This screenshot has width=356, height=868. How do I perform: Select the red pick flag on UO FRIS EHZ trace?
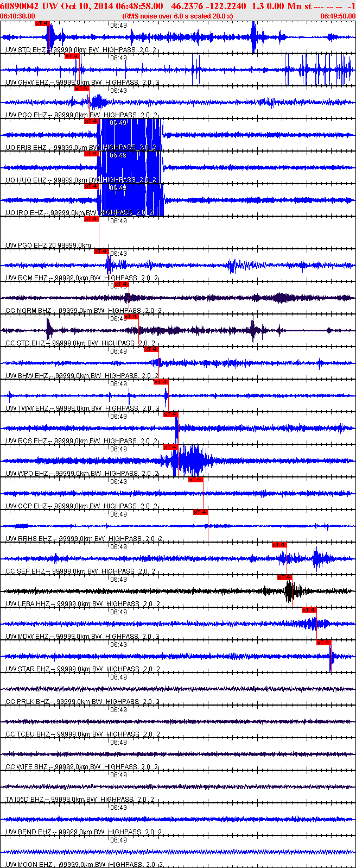click(91, 121)
